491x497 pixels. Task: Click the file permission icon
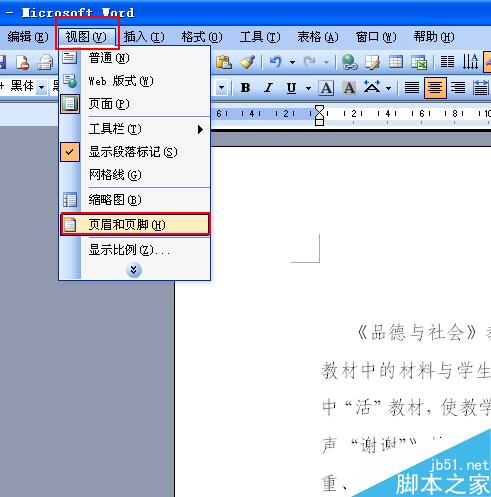[22, 63]
